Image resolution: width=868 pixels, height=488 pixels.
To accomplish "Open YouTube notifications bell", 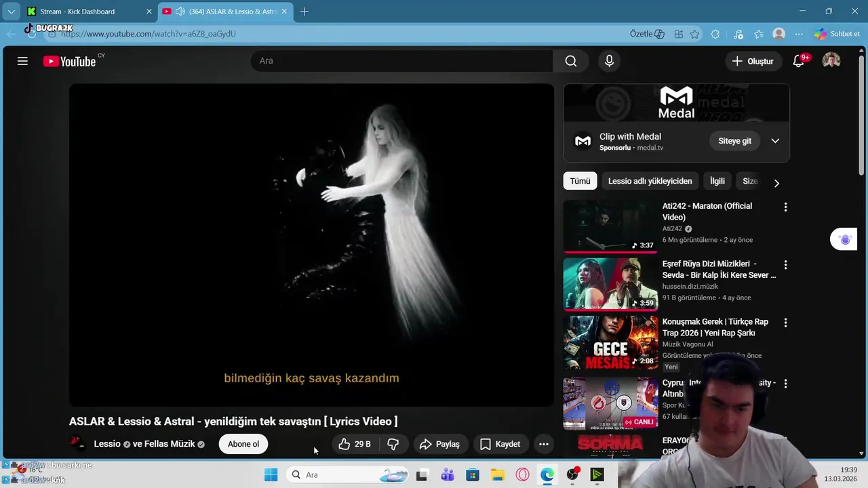I will point(799,61).
